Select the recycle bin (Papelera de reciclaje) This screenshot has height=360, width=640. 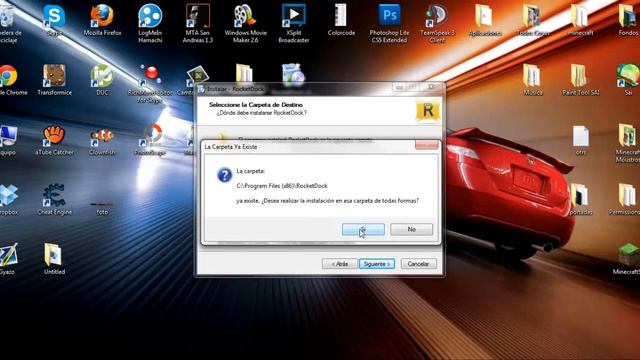9,24
